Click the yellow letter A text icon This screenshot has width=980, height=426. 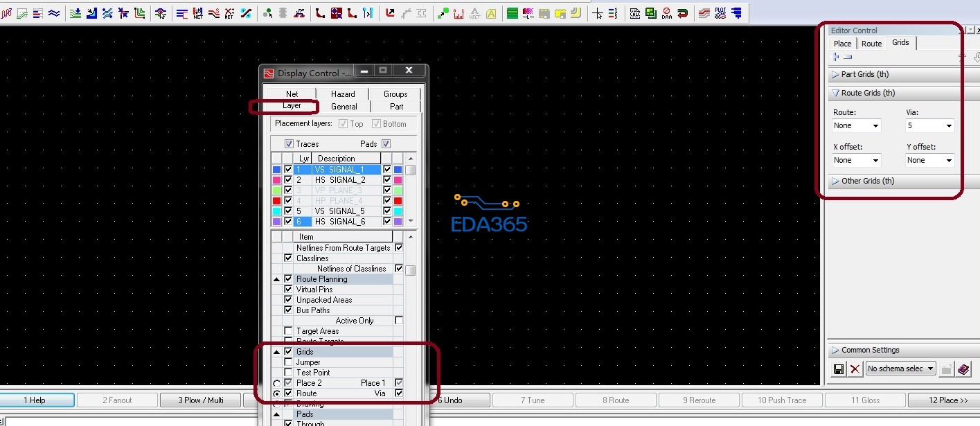[x=491, y=13]
